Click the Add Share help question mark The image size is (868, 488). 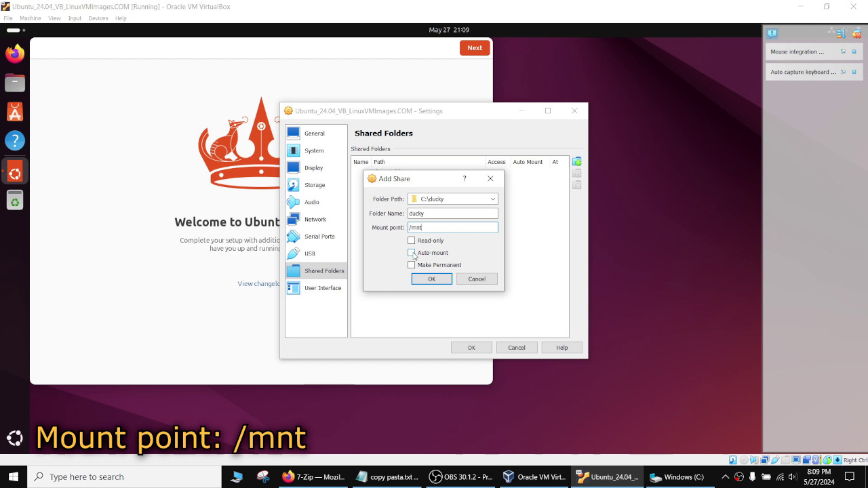tap(465, 179)
